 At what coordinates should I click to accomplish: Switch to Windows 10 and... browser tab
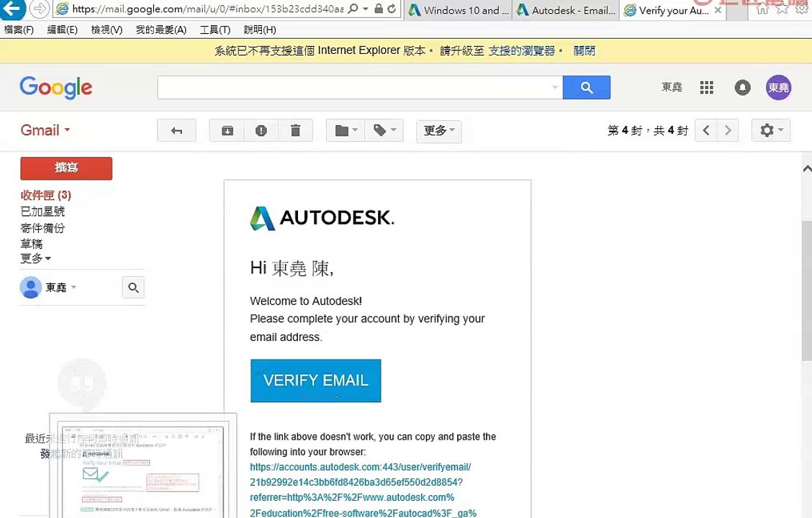(x=459, y=10)
